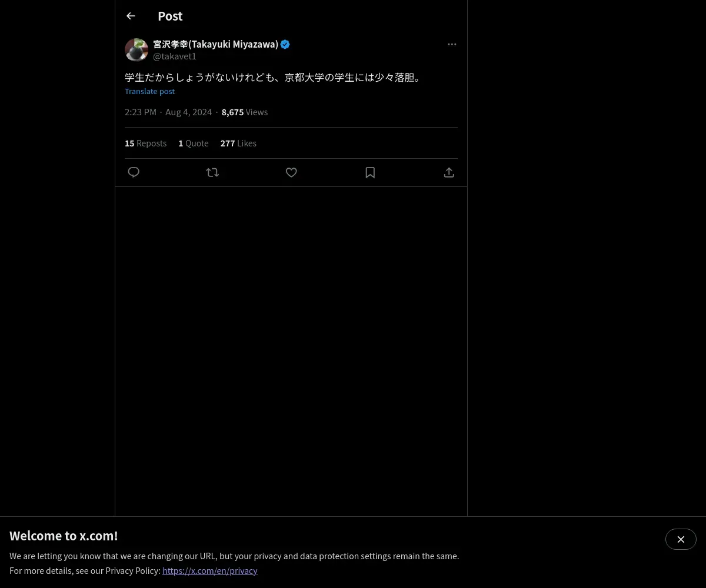This screenshot has width=706, height=588.
Task: Go back using the left arrow
Action: tap(131, 16)
